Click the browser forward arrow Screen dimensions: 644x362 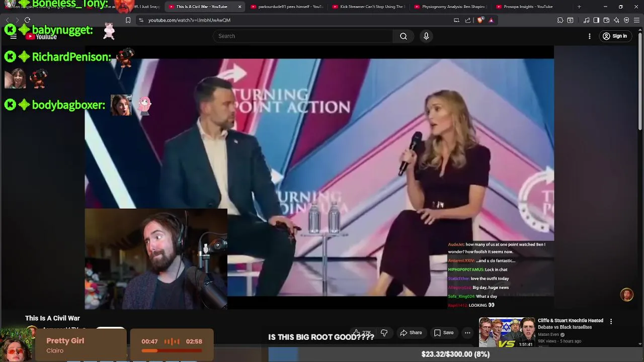(x=17, y=20)
